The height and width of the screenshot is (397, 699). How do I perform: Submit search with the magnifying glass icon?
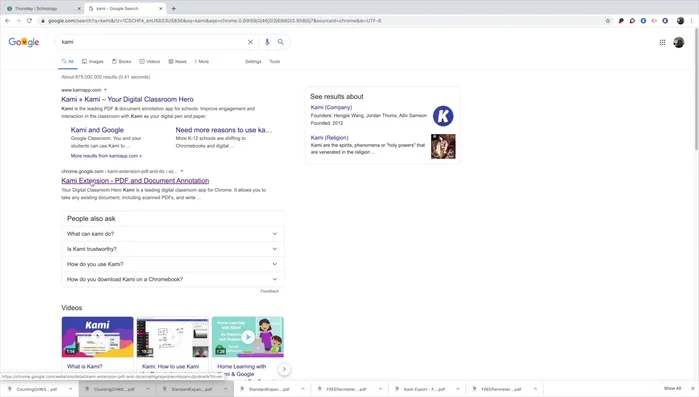pyautogui.click(x=280, y=42)
